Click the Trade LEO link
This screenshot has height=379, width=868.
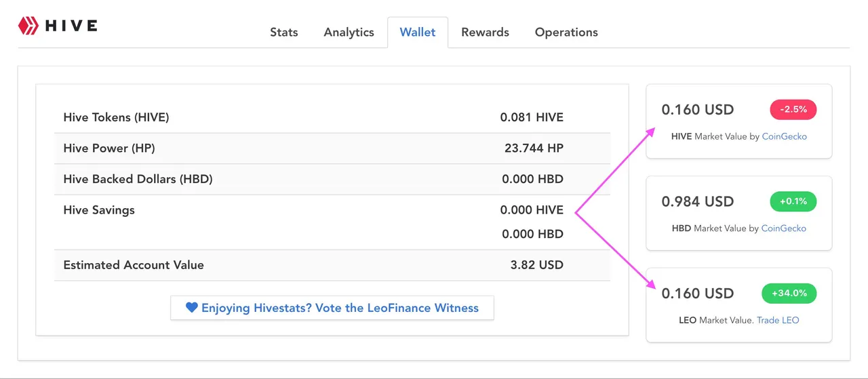[778, 320]
